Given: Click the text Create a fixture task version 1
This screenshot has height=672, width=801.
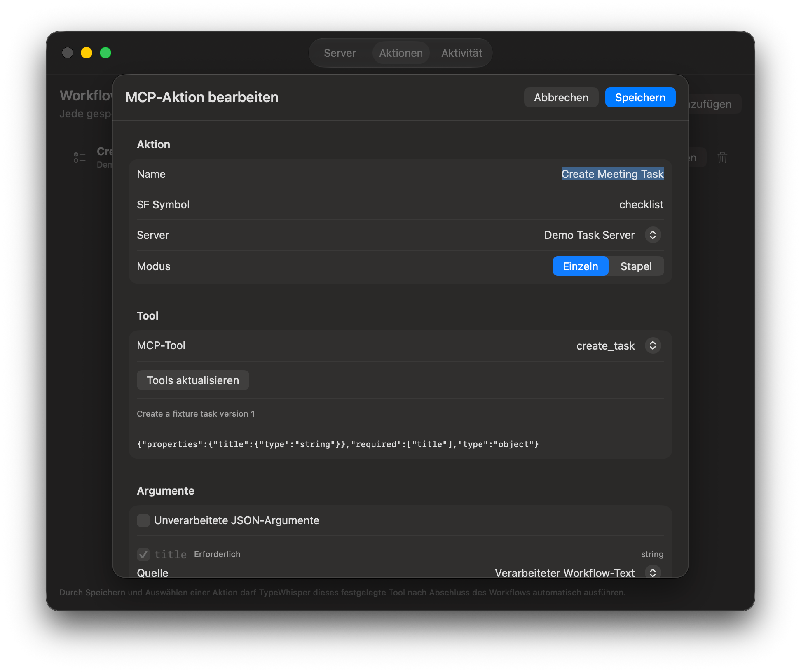Looking at the screenshot, I should (196, 414).
